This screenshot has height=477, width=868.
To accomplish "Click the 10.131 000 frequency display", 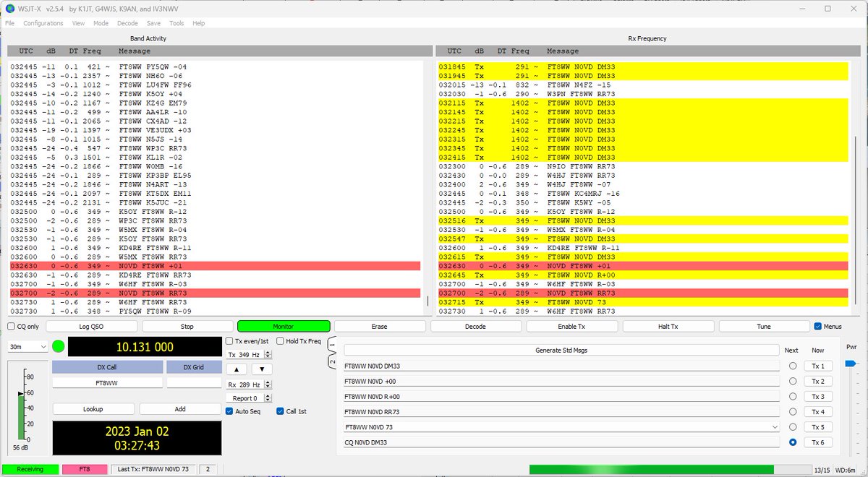I will (x=145, y=347).
